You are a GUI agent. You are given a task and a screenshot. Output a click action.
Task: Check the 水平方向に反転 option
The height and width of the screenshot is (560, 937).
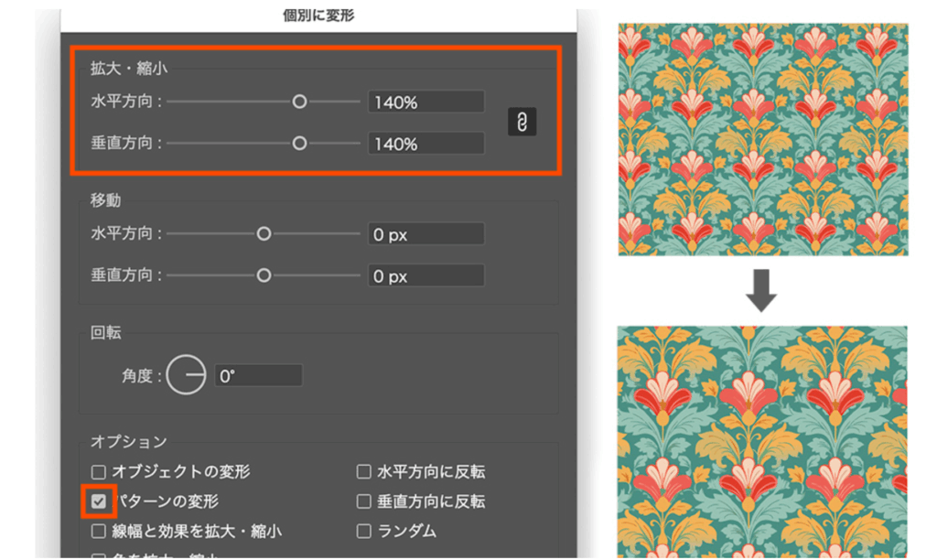click(x=364, y=472)
